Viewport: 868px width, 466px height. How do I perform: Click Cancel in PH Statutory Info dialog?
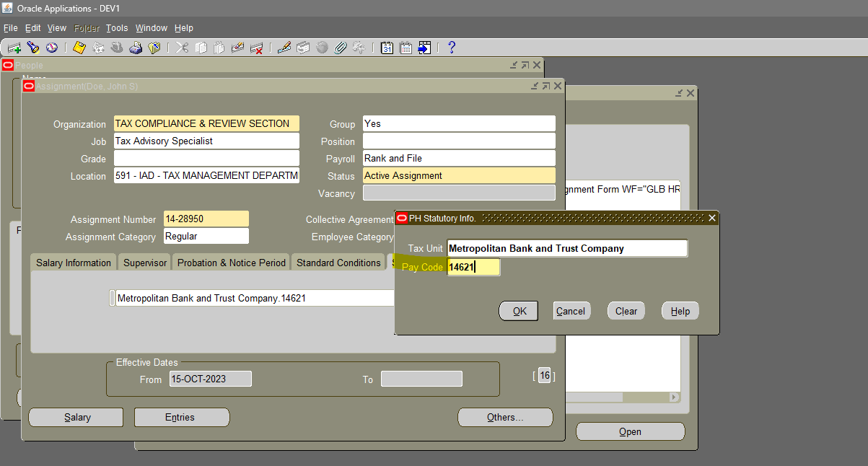pyautogui.click(x=571, y=311)
